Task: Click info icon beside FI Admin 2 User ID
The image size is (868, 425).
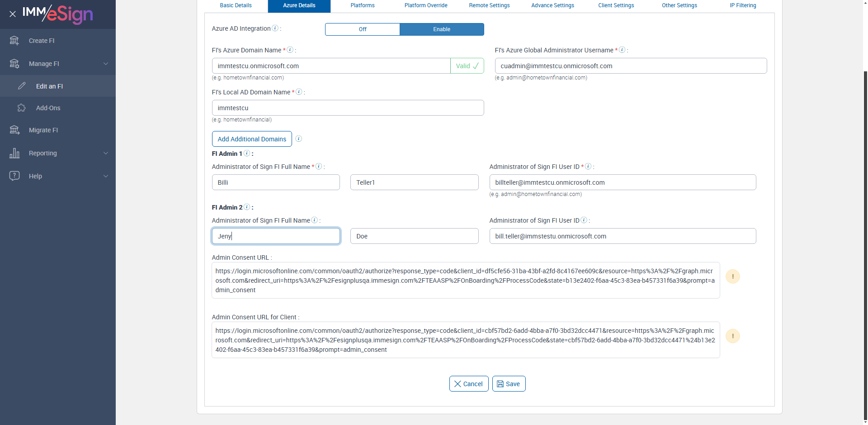Action: [584, 220]
